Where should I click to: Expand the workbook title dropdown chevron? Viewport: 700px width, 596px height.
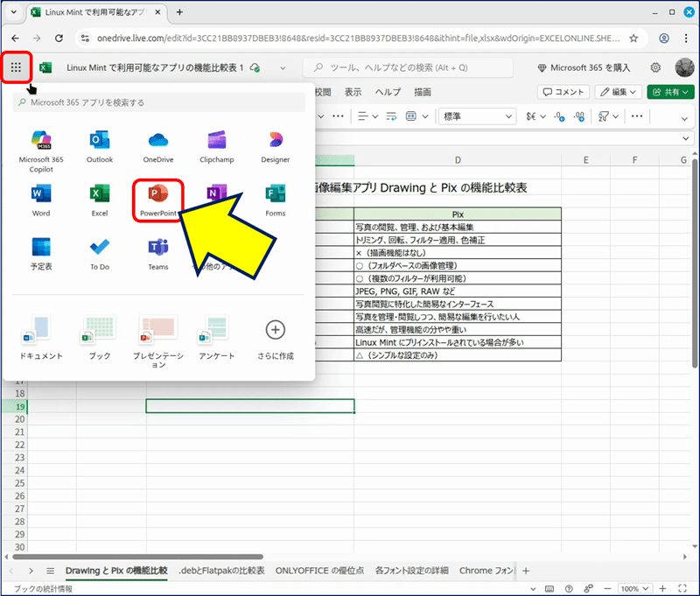coord(283,68)
